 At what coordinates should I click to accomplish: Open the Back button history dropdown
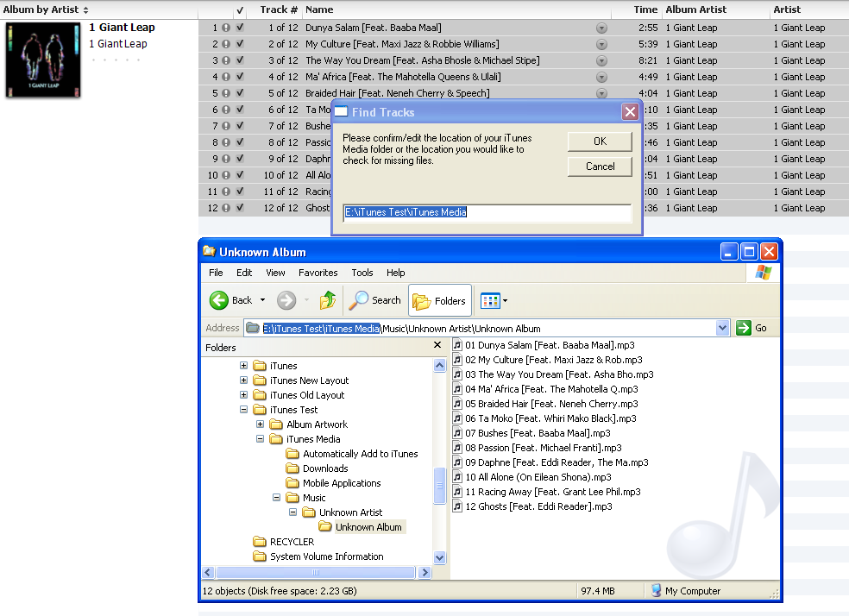(x=262, y=300)
